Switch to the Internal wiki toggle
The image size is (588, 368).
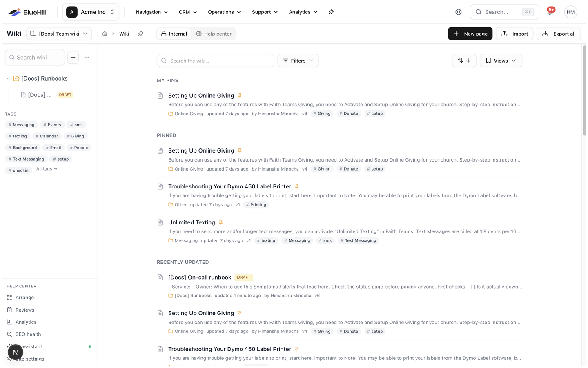[x=174, y=34]
